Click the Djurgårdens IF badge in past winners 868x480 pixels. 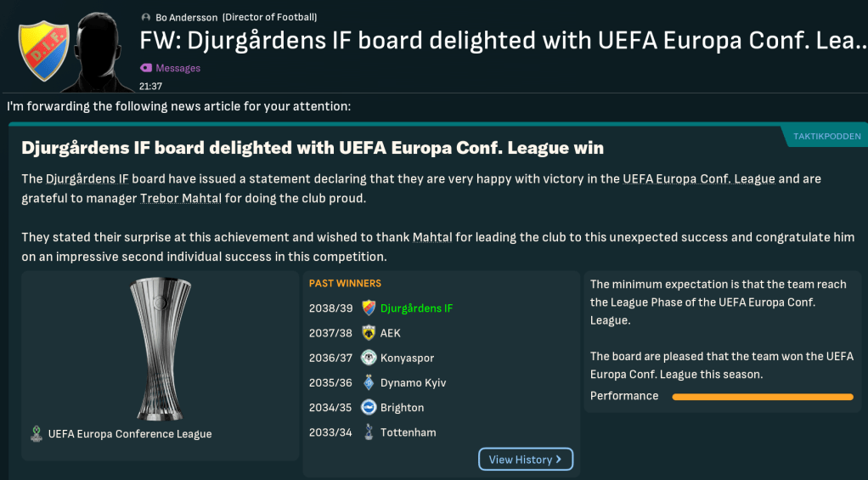369,308
